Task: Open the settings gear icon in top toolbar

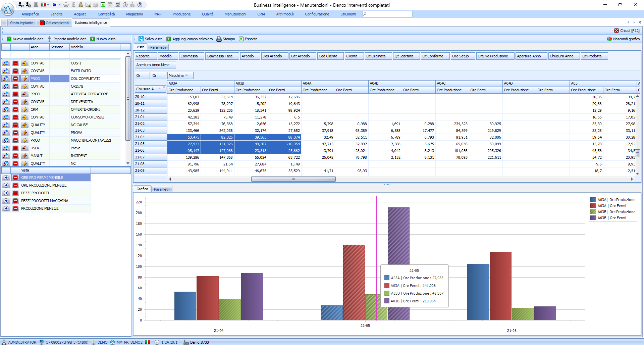Action: (x=66, y=5)
